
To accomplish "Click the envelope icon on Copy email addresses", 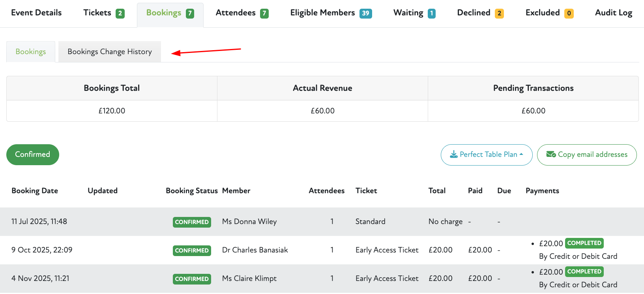I will click(551, 155).
